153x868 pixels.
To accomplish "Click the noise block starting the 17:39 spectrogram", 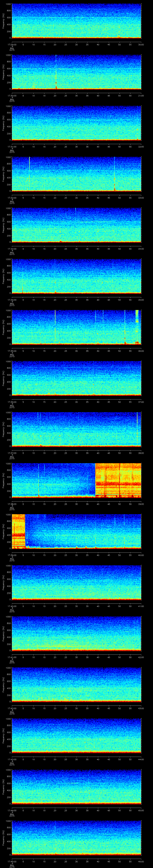I will tap(19, 531).
